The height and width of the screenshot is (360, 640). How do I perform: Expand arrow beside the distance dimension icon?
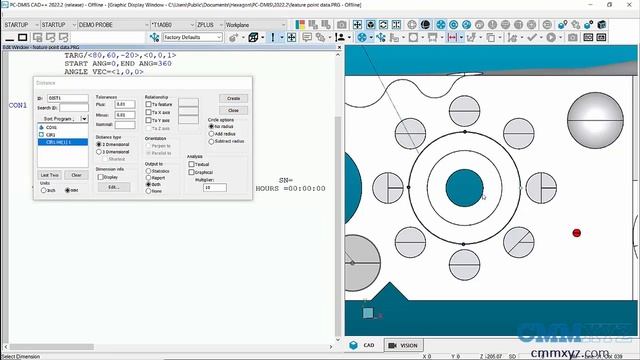[x=461, y=38]
